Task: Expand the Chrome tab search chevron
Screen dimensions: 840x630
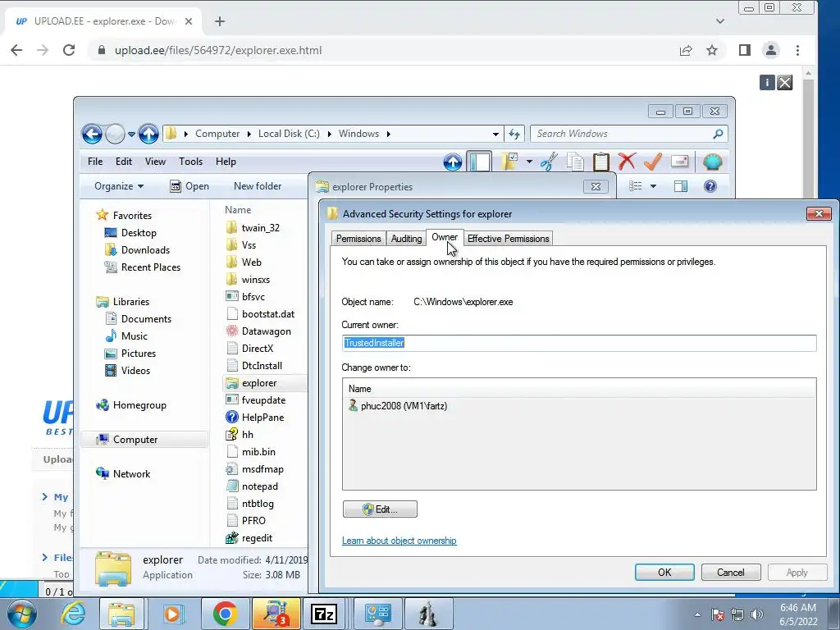Action: (720, 21)
